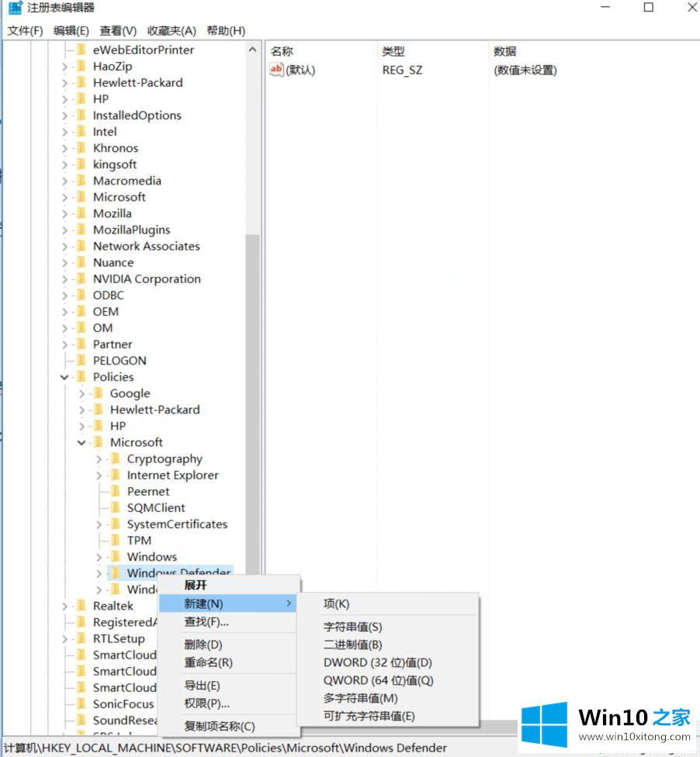Open the 编辑(E) menu
700x757 pixels.
pyautogui.click(x=71, y=30)
